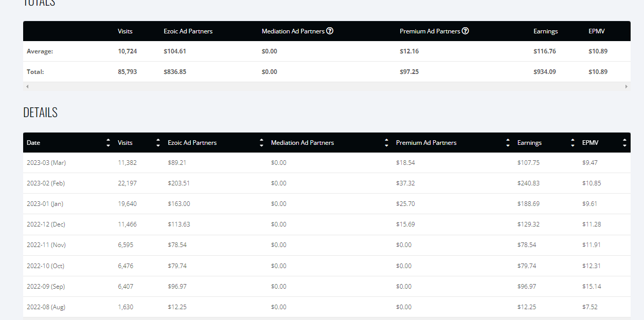The width and height of the screenshot is (644, 320).
Task: Click February premium value $37.32
Action: [406, 183]
